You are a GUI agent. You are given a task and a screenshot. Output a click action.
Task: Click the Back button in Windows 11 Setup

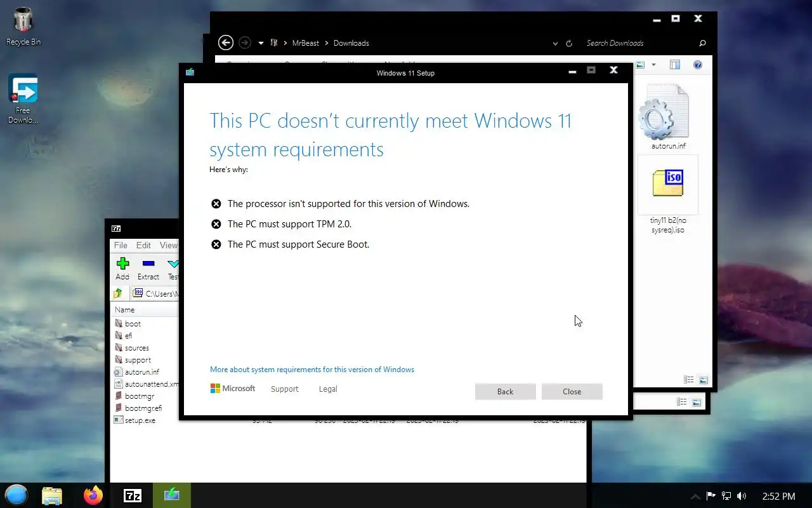[x=505, y=392]
